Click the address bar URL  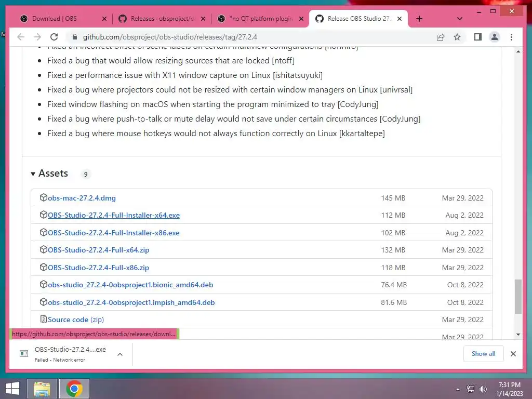pyautogui.click(x=170, y=37)
